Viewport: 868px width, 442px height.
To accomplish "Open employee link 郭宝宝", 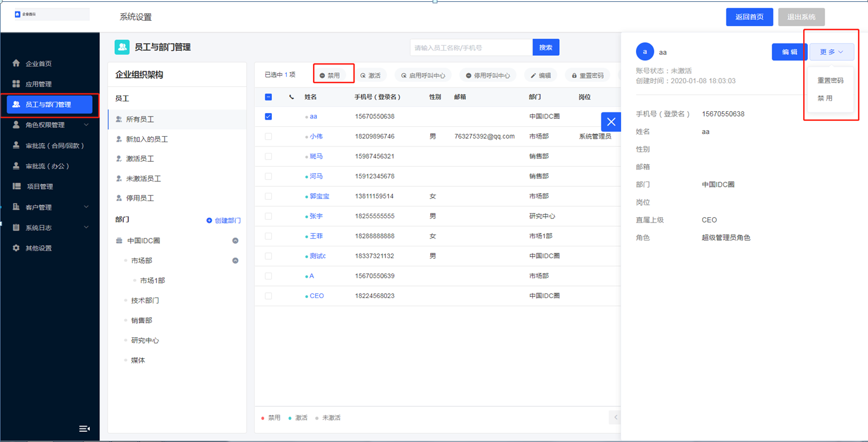I will 319,196.
